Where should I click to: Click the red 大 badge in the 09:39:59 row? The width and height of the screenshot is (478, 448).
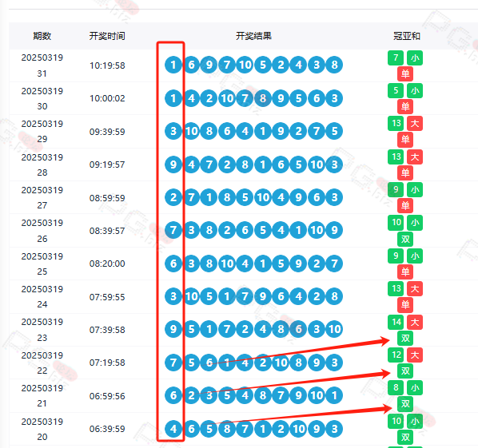[x=415, y=123]
